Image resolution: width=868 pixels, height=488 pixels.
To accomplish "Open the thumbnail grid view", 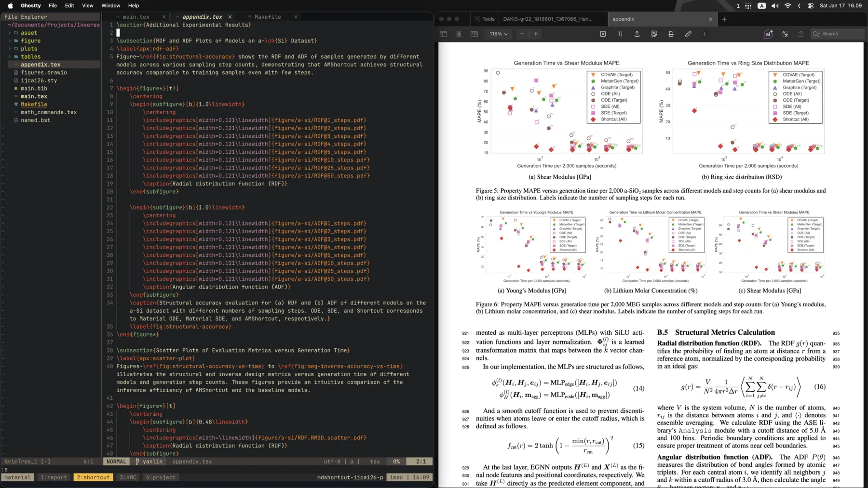I will 458,34.
